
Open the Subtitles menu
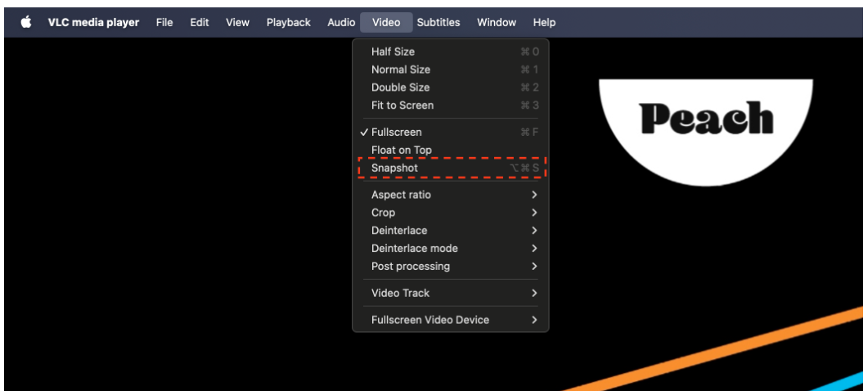pyautogui.click(x=438, y=23)
